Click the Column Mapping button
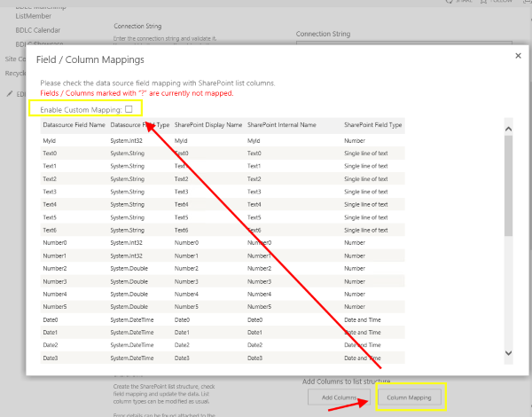Screen dimensions: 532x417 coord(410,397)
